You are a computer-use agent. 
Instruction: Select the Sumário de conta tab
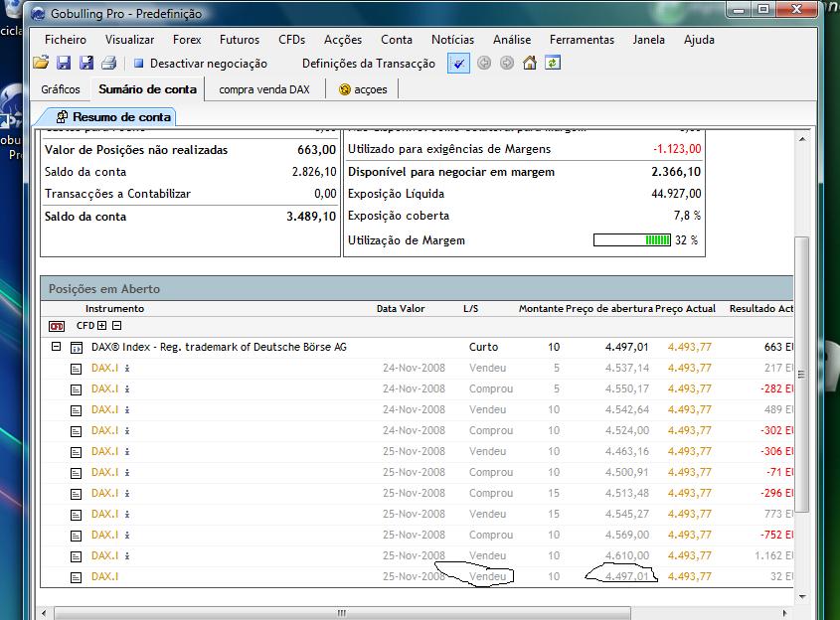(x=147, y=89)
